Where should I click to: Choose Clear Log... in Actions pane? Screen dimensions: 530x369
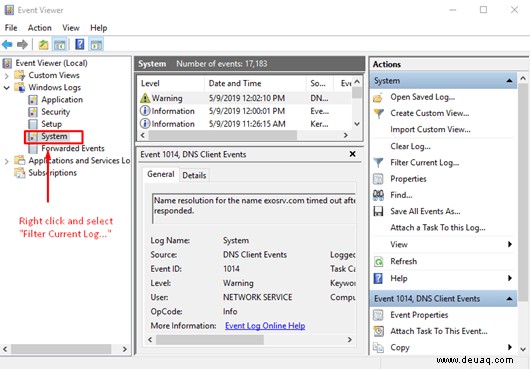410,146
